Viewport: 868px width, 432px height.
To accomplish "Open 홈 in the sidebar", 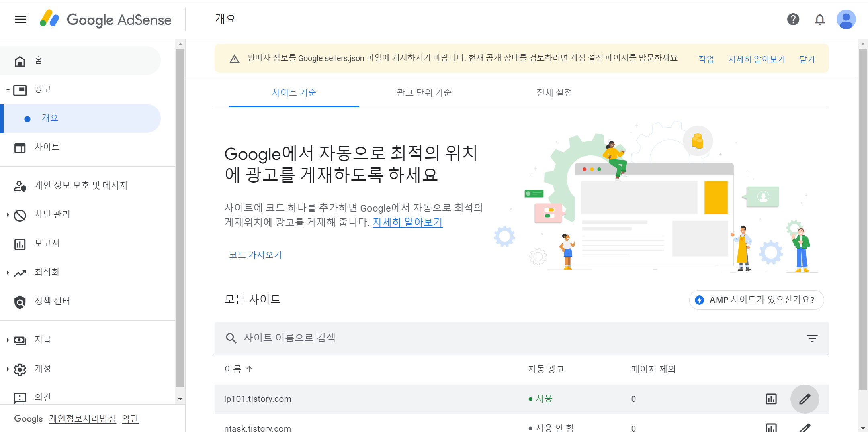I will pyautogui.click(x=80, y=61).
